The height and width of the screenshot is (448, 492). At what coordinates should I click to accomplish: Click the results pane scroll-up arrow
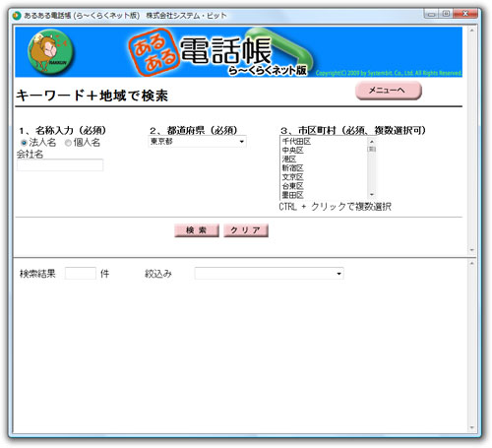tap(472, 263)
